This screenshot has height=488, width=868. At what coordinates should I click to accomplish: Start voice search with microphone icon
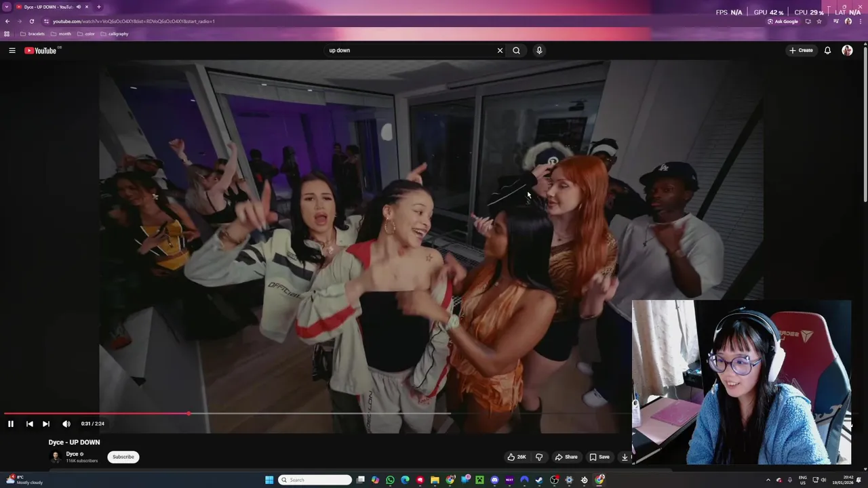539,50
